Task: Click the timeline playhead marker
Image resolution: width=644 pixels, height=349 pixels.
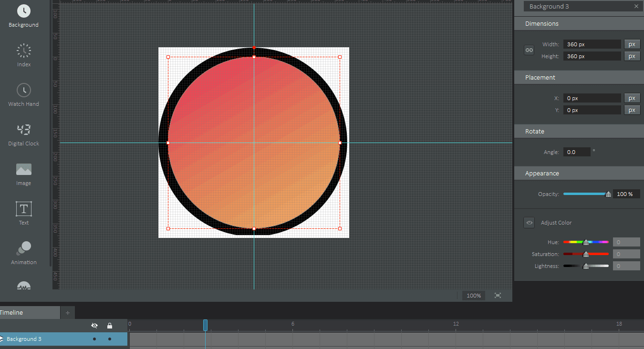Action: point(206,325)
